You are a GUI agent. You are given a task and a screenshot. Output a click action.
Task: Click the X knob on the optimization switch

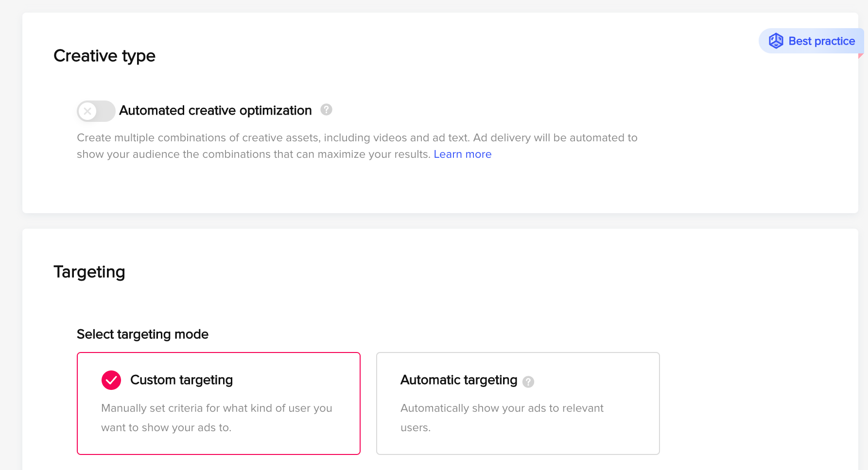coord(87,111)
